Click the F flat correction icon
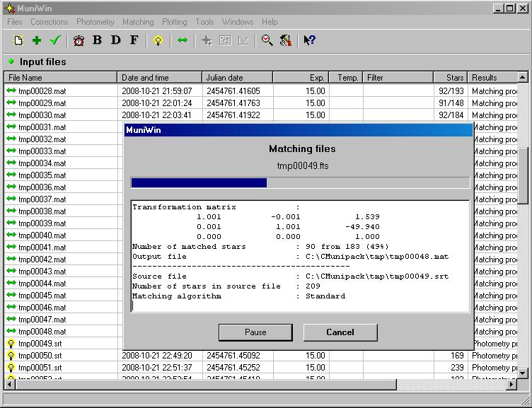This screenshot has width=532, height=408. pos(134,40)
